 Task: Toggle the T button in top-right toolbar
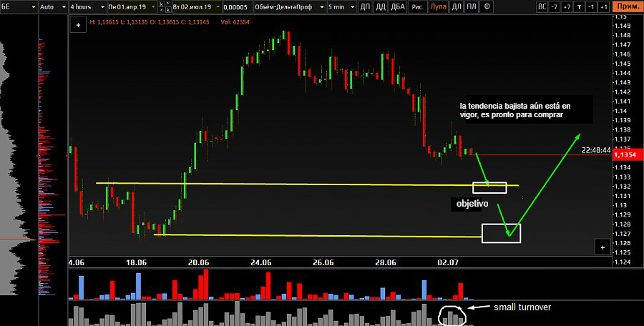[580, 6]
